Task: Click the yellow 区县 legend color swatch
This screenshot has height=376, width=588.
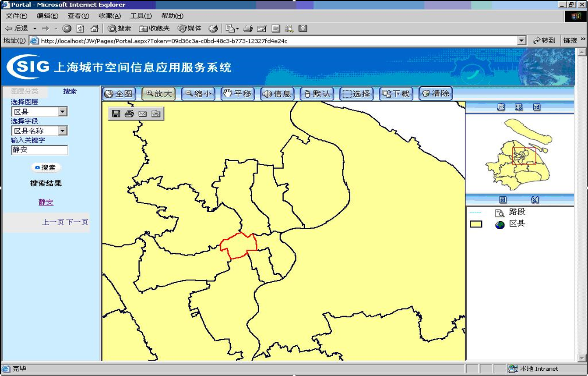Action: tap(476, 224)
